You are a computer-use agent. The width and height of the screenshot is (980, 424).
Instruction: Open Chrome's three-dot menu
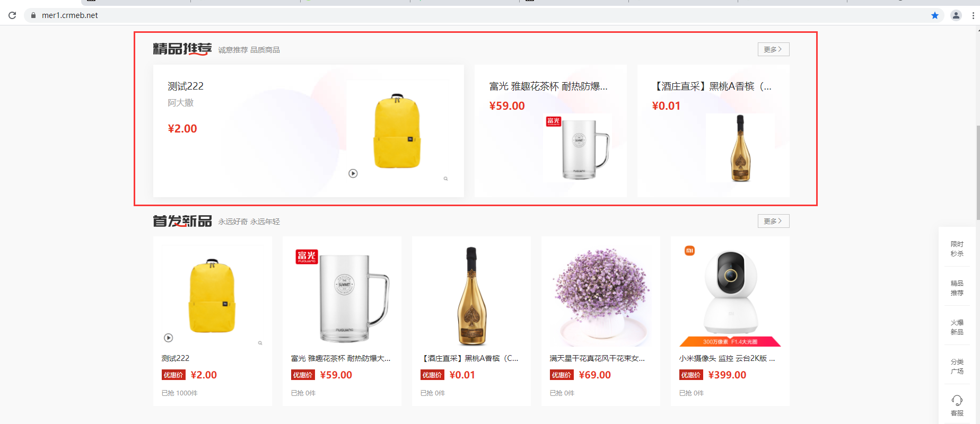(x=973, y=15)
